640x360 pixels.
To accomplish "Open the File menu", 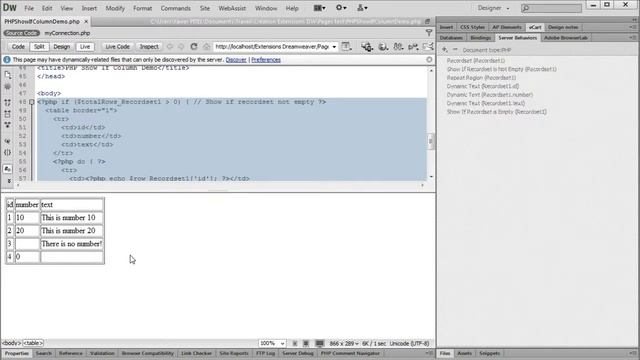I will pos(29,8).
